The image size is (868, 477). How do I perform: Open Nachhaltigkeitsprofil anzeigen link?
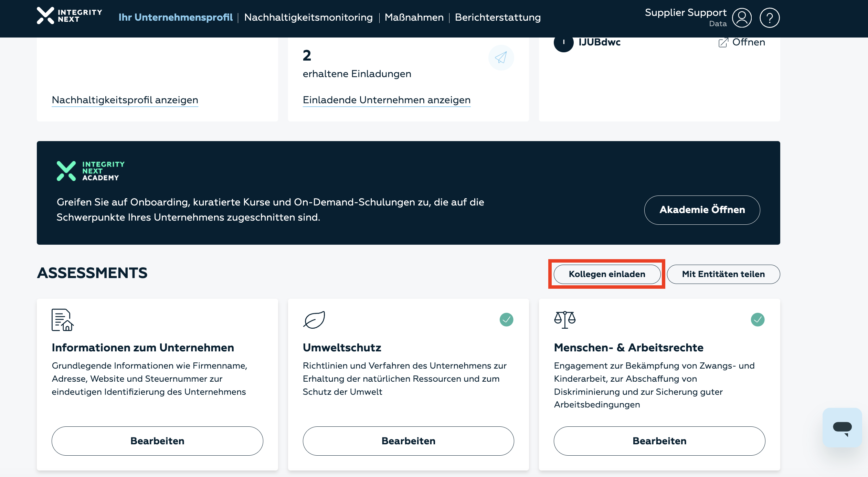pyautogui.click(x=125, y=100)
